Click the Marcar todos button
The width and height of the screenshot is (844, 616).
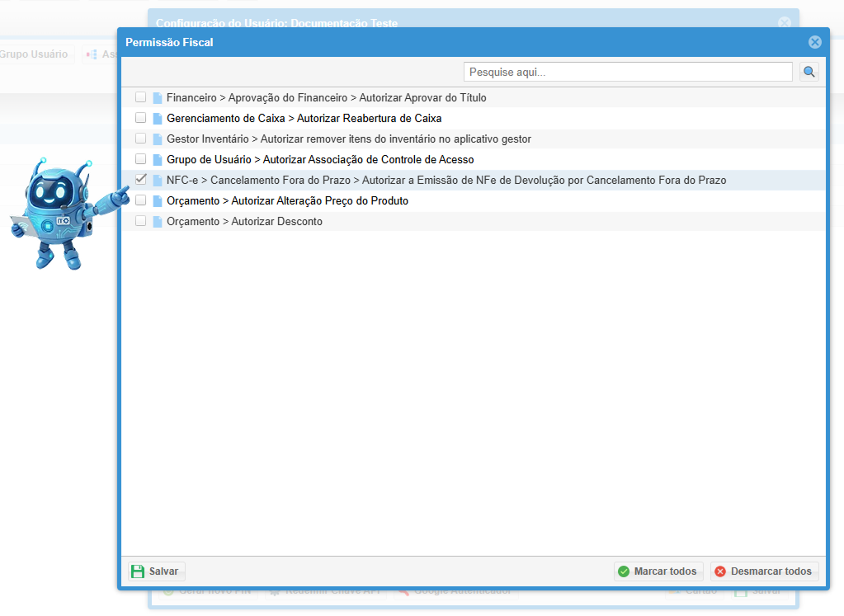pos(658,571)
